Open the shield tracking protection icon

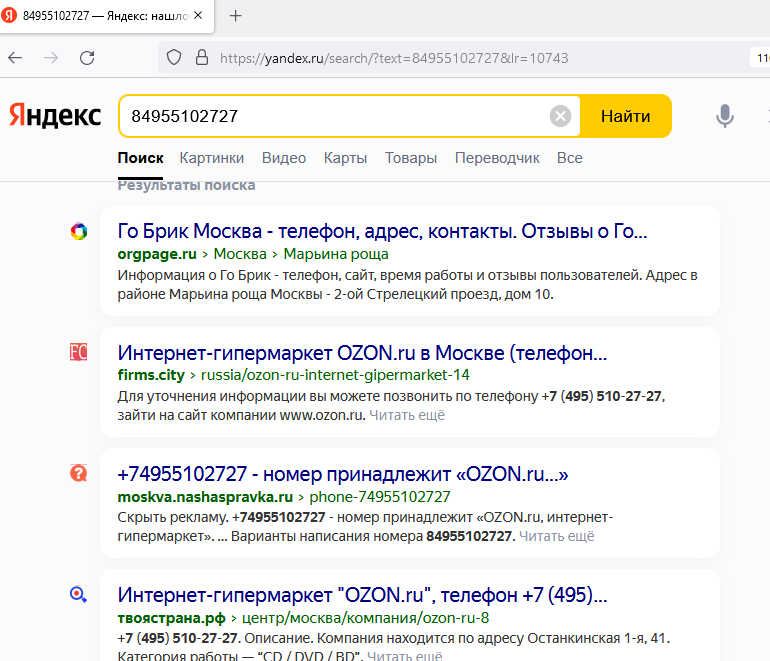coord(174,57)
